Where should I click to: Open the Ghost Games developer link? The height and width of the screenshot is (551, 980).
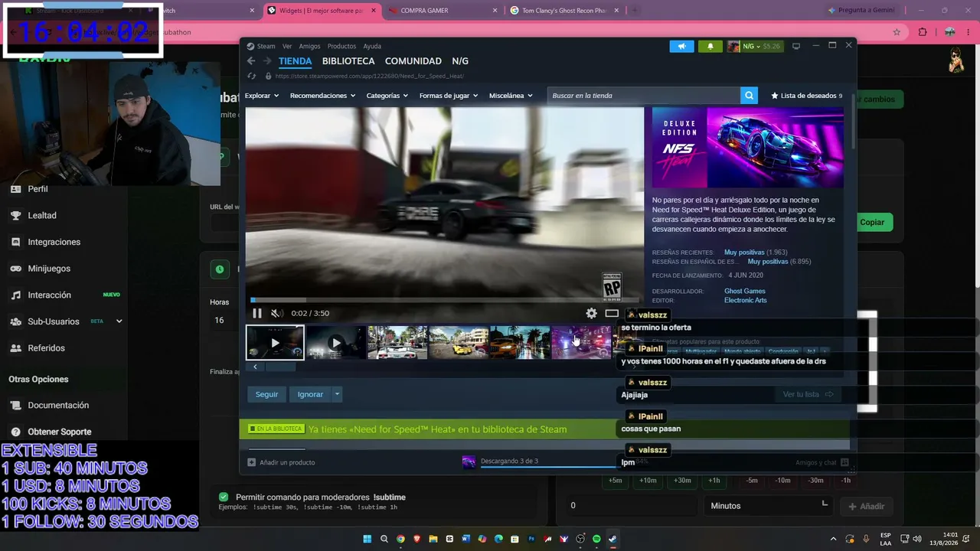[x=745, y=291]
